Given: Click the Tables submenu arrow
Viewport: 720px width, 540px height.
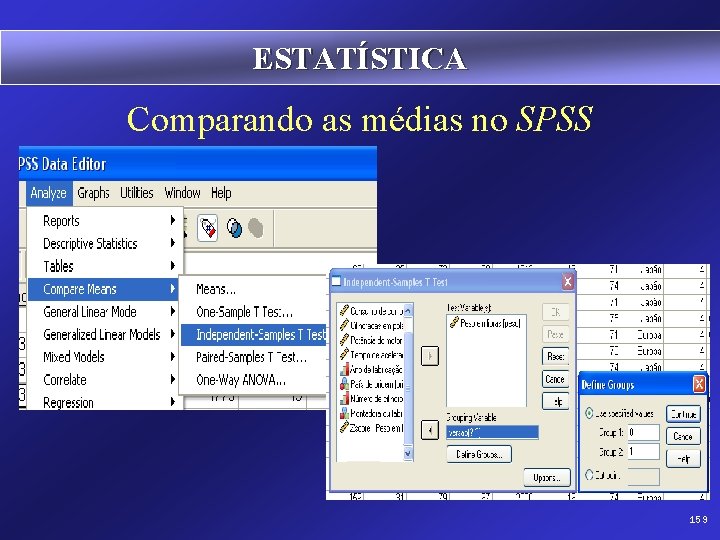Looking at the screenshot, I should (173, 265).
